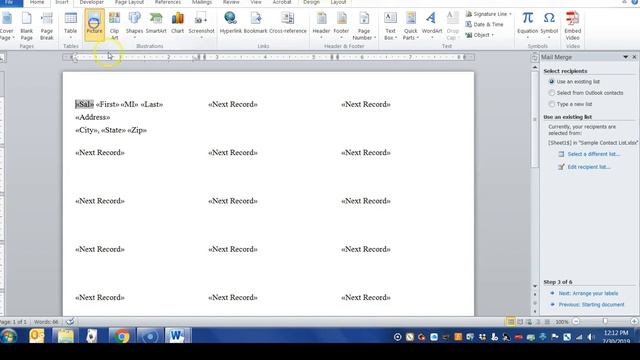Go to Previous: Starting document
640x360 pixels.
591,304
